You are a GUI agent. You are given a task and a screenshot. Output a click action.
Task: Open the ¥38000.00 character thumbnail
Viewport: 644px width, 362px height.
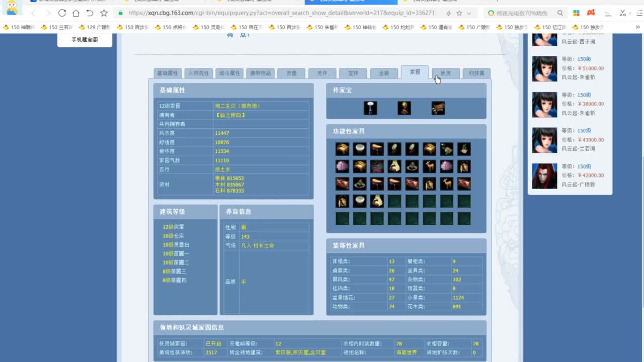[545, 104]
